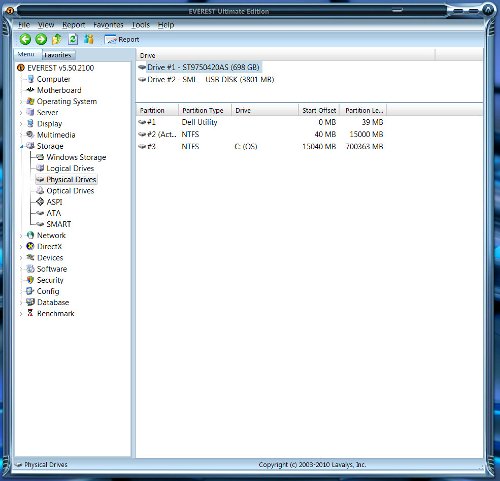Switch to the Favorites tab in sidebar
The width and height of the screenshot is (500, 481).
tap(58, 55)
